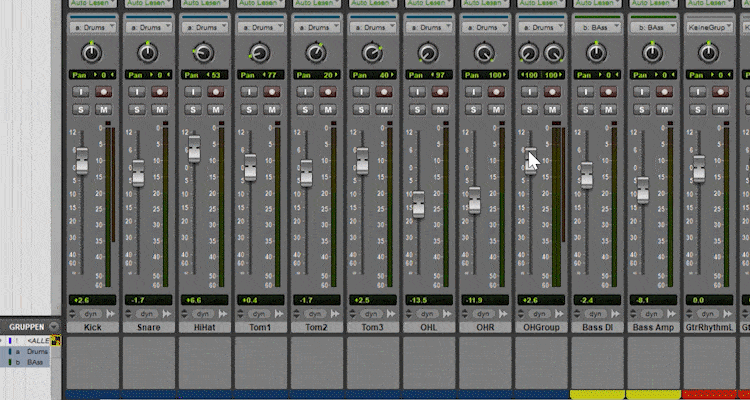750x400 pixels.
Task: Click the Bass Amp volume fader handle
Action: tap(643, 190)
